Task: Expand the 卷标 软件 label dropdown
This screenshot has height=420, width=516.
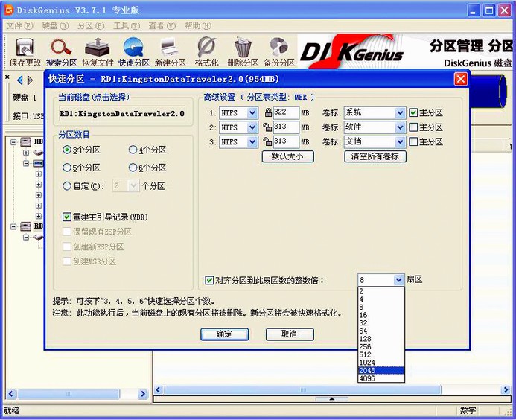Action: [x=400, y=127]
